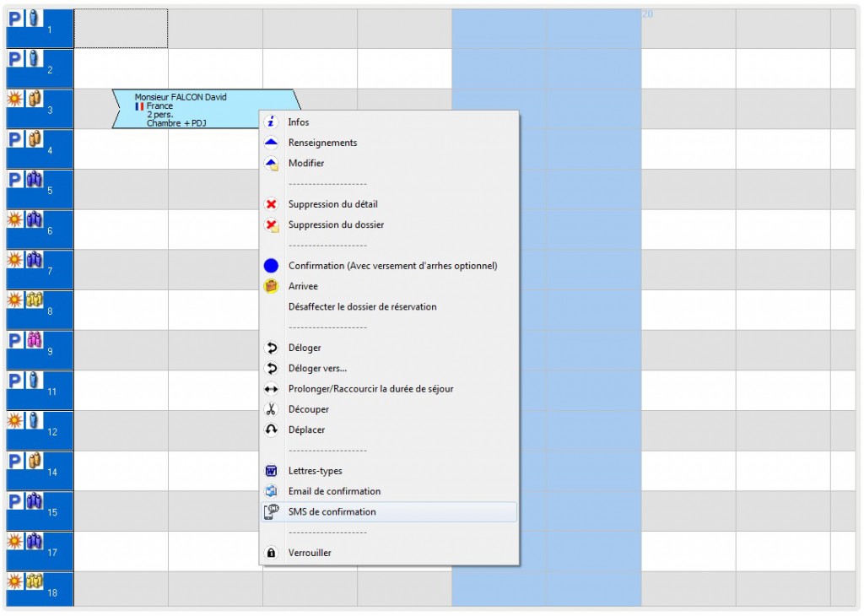Click the SMS de confirmation phone icon
Viewport: 864px width, 616px height.
point(272,511)
